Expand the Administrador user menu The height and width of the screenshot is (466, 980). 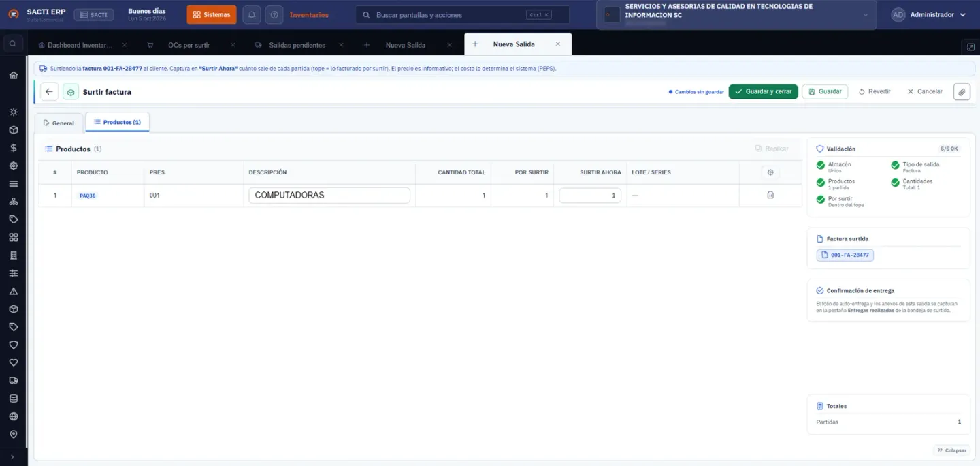coord(929,14)
